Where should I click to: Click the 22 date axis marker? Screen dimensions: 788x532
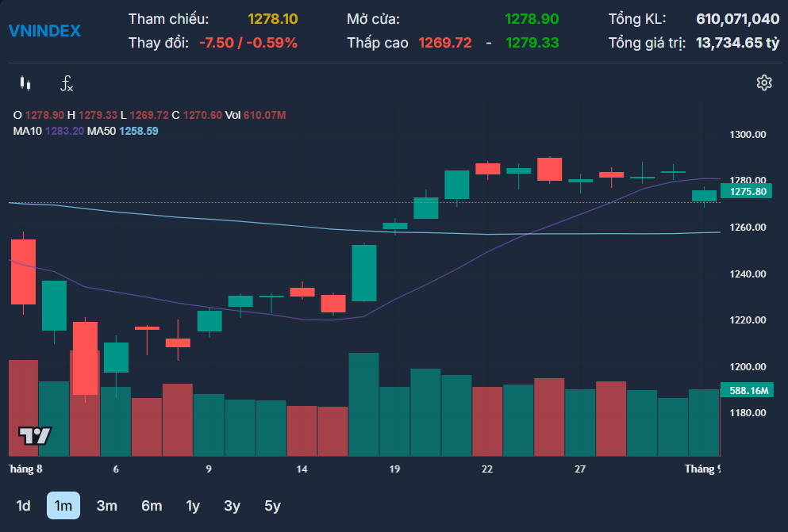(487, 469)
